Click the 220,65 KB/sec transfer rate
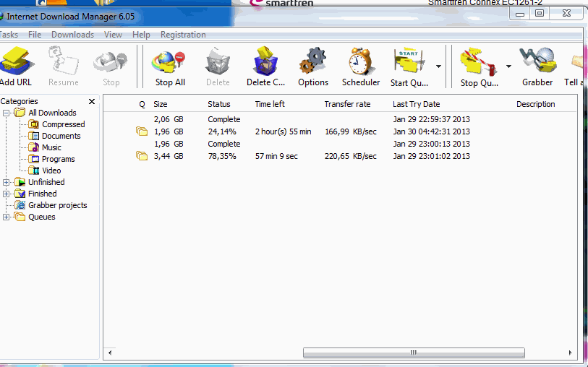The height and width of the screenshot is (367, 588). point(351,156)
